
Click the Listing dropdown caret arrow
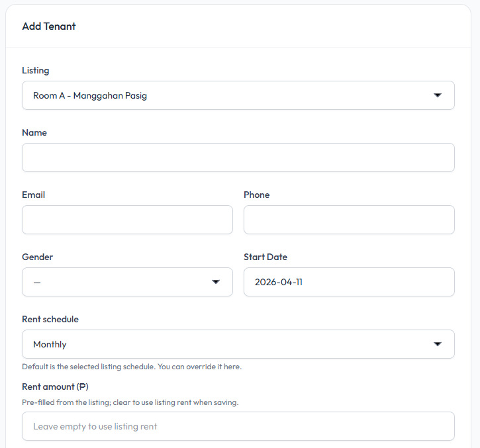437,95
